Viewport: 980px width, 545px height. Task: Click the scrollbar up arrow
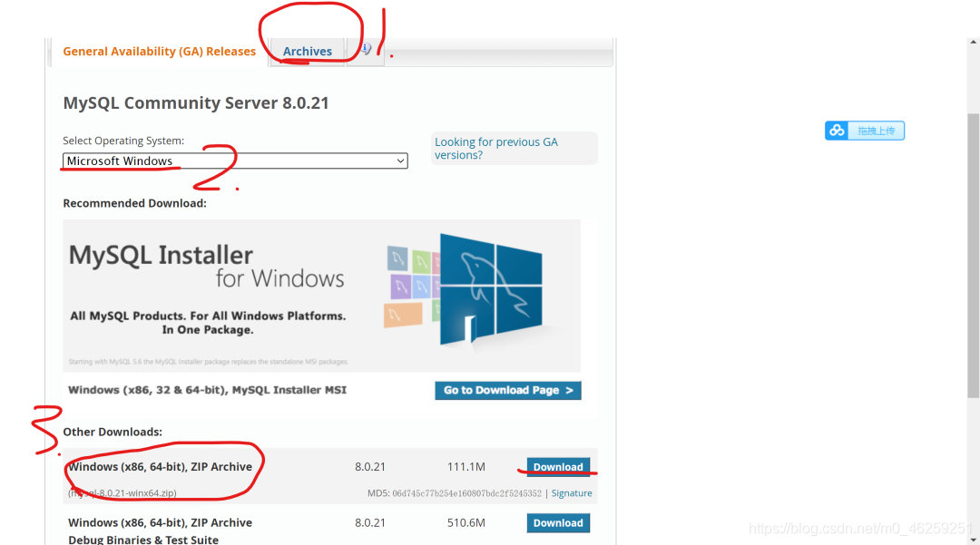(973, 43)
